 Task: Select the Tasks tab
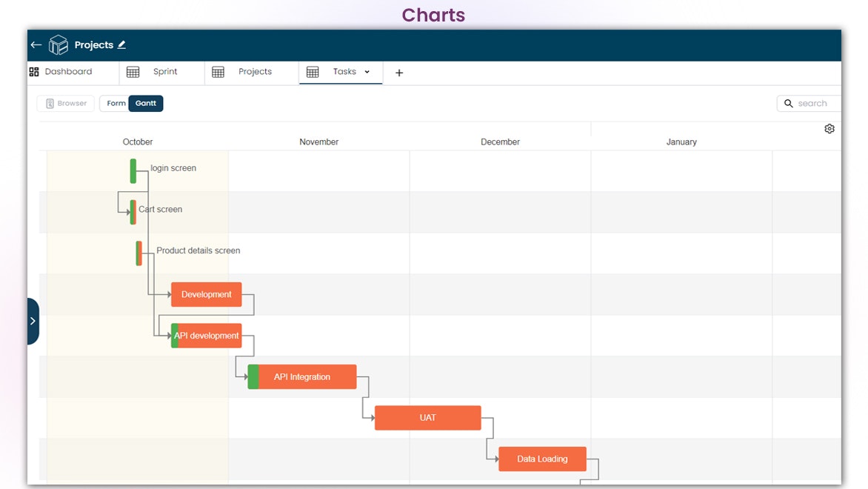tap(341, 72)
